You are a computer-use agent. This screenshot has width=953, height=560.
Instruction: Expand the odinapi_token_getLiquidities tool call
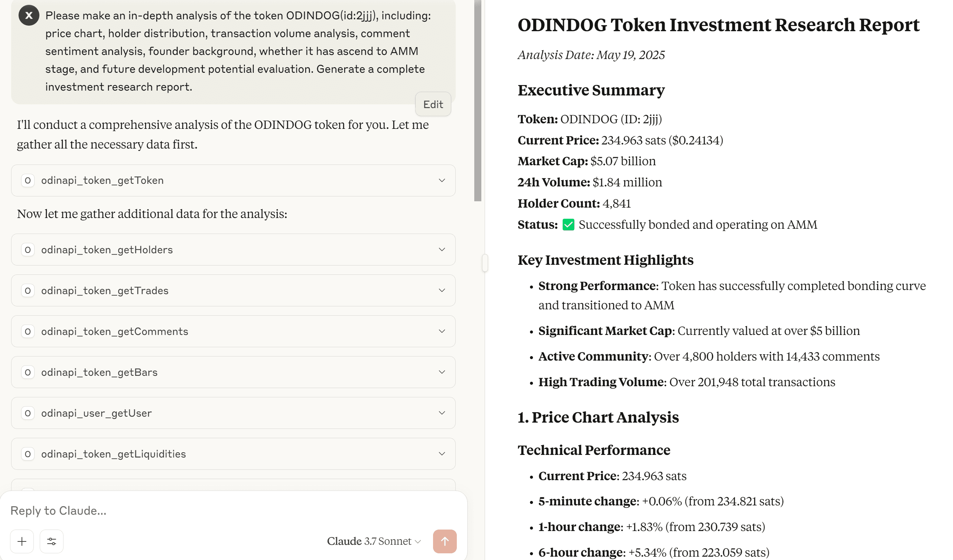tap(233, 454)
